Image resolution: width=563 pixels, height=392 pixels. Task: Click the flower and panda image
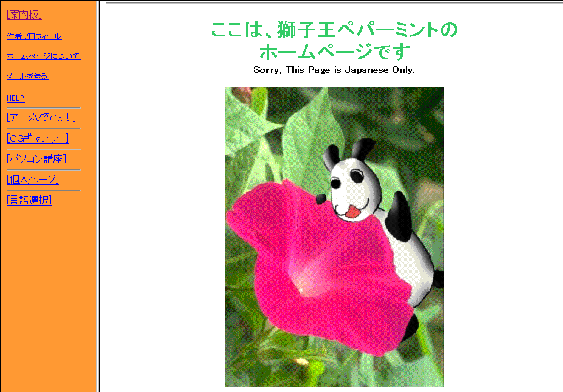334,237
